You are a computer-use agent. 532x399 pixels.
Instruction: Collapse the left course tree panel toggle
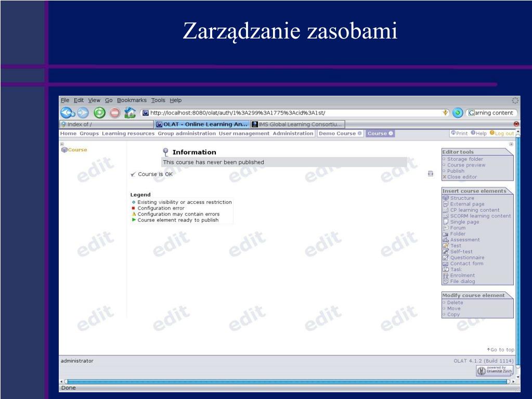coord(62,144)
